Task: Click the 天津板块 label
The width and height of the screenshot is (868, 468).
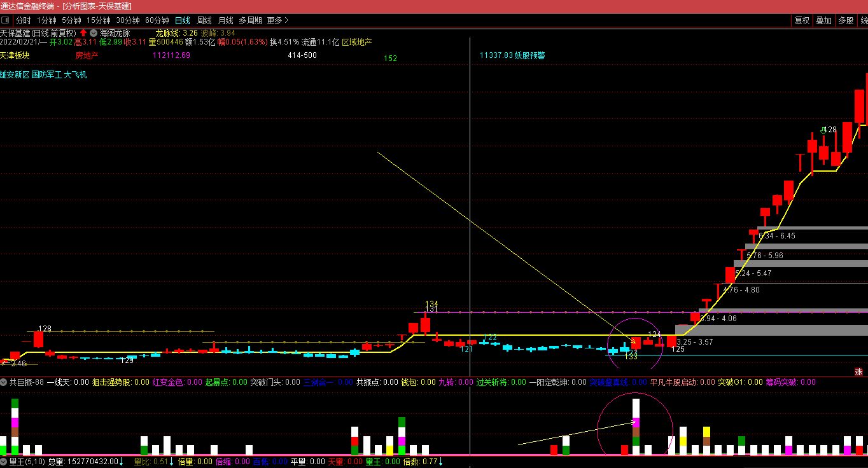Action: (x=15, y=55)
